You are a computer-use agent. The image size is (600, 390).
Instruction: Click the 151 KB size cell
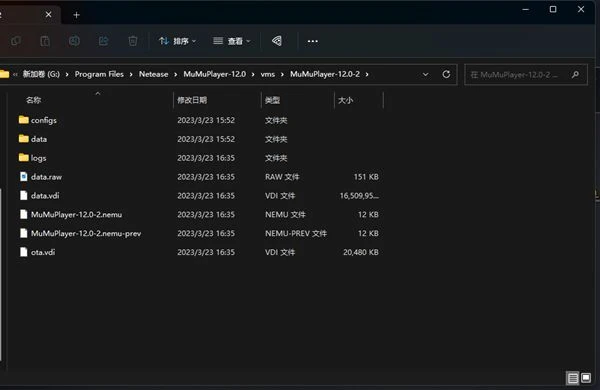tap(366, 177)
